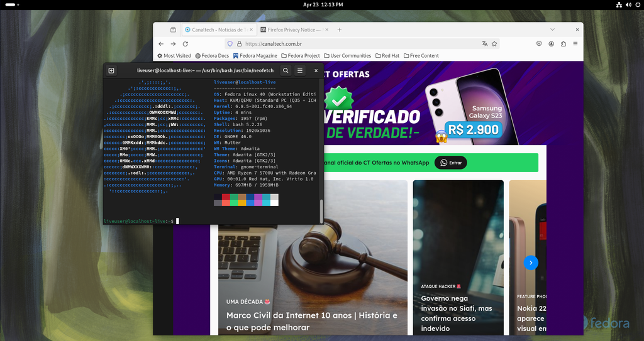The width and height of the screenshot is (644, 341).
Task: Close the Canaltech tab
Action: coord(252,30)
